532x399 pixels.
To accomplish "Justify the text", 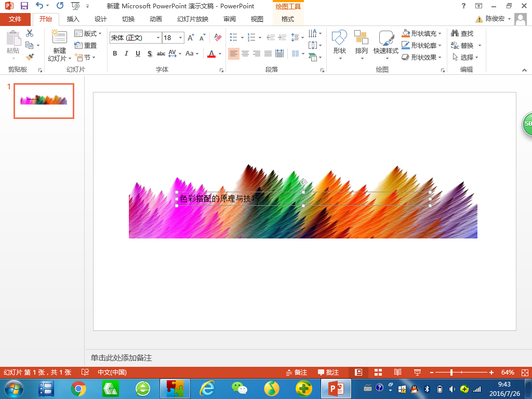I will (268, 54).
